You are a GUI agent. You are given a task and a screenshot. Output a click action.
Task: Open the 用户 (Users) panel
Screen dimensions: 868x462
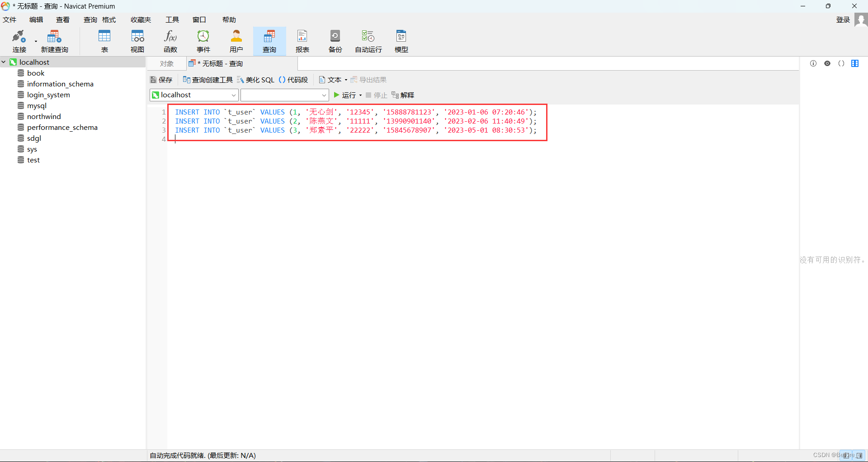(x=236, y=41)
